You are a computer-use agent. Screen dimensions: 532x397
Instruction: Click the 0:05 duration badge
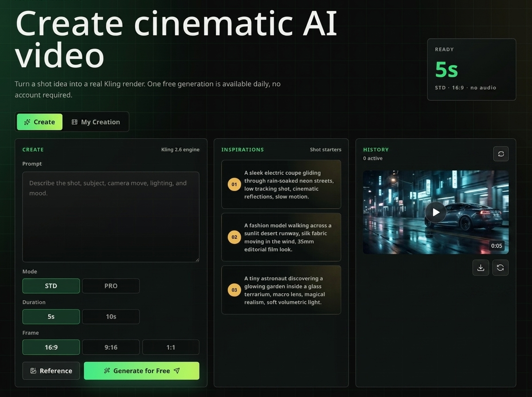click(x=497, y=246)
